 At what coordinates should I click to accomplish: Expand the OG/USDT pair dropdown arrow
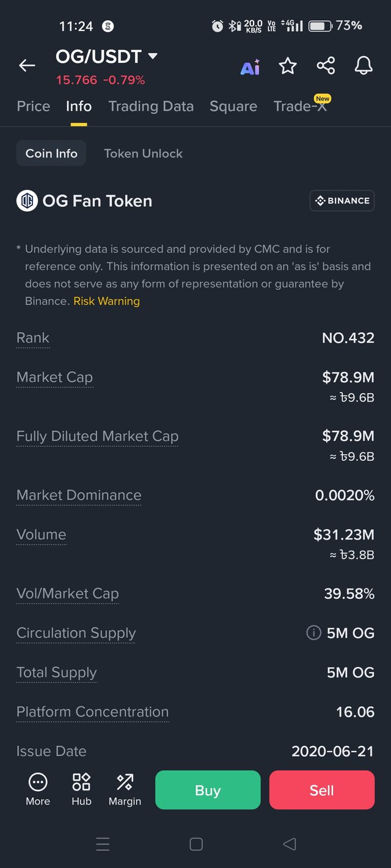153,56
